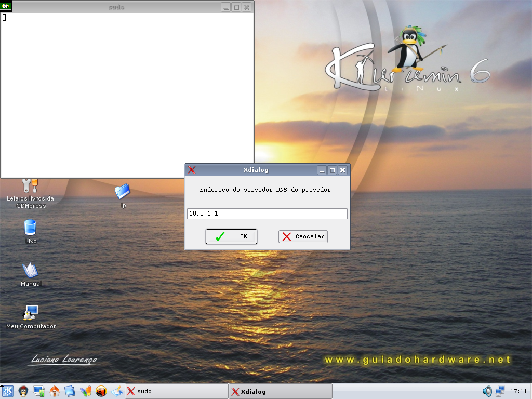Open the Lixo trash desktop icon
This screenshot has width=532, height=399.
[31, 232]
